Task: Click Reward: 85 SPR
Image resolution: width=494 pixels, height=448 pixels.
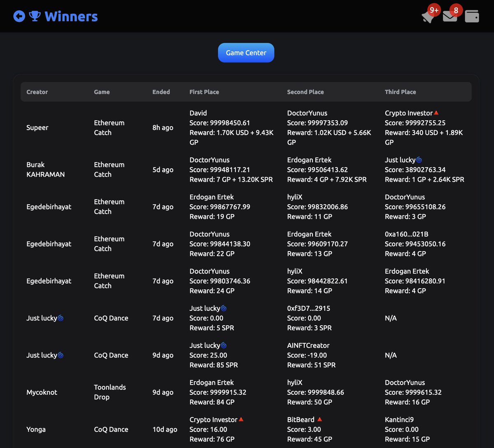Action: pos(214,365)
